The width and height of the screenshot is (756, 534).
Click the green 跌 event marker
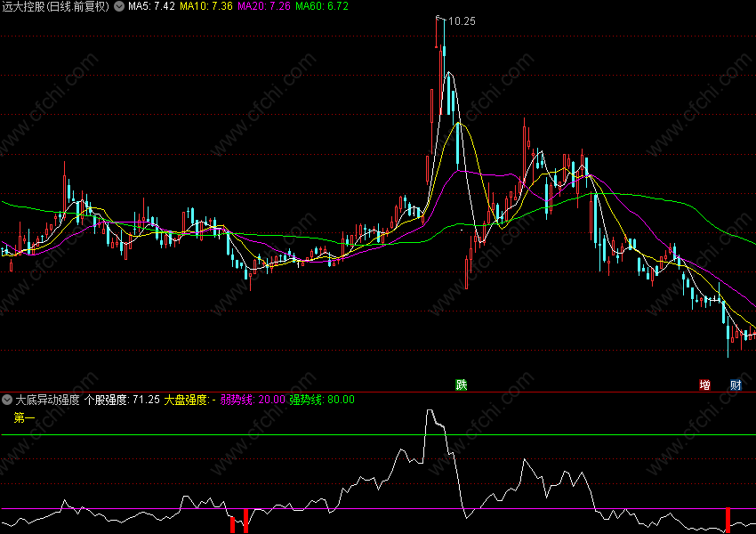click(461, 385)
